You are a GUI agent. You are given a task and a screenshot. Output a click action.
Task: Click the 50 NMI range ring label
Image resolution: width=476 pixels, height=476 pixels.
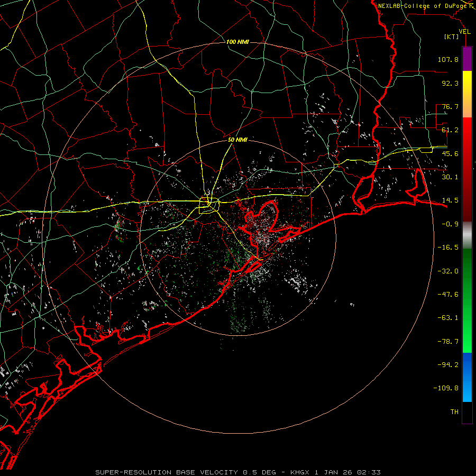(x=237, y=140)
